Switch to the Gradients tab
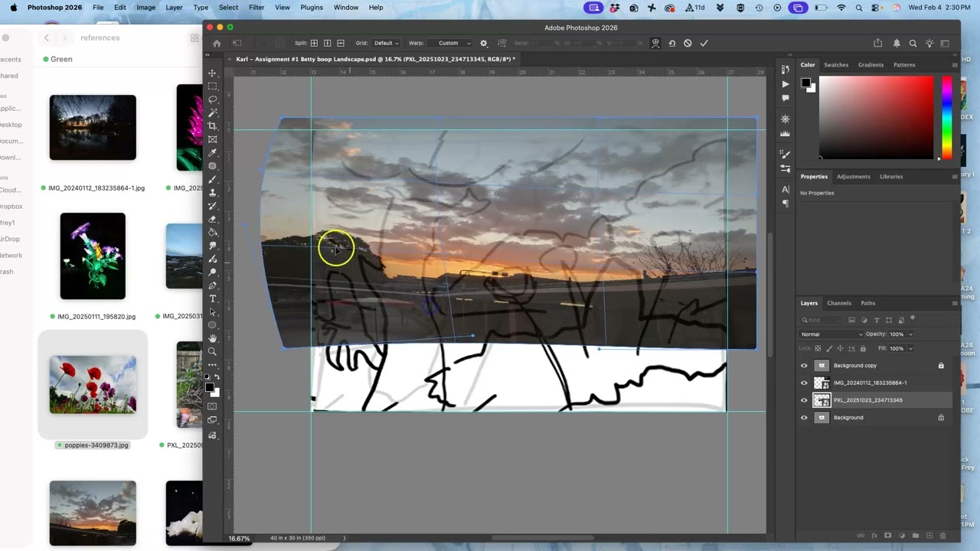The width and height of the screenshot is (980, 551). 871,65
